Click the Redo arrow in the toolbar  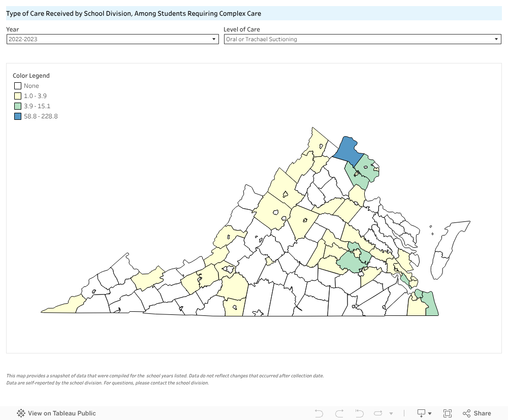pos(339,413)
